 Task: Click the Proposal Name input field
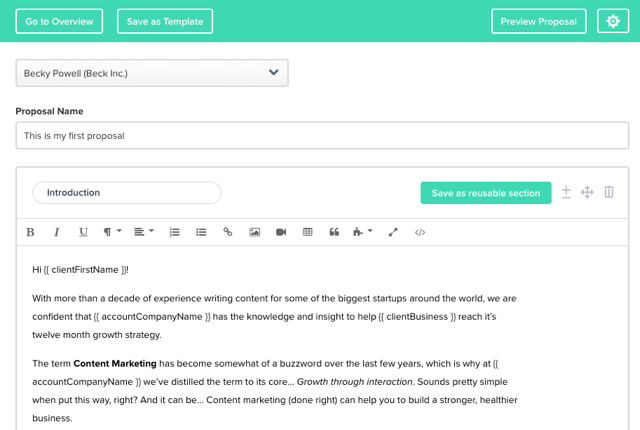coord(322,136)
